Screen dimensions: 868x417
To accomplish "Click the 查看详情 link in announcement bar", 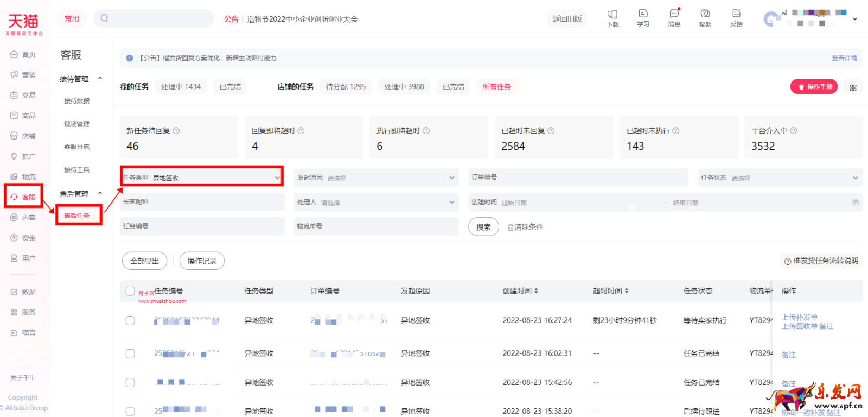I will pyautogui.click(x=845, y=58).
